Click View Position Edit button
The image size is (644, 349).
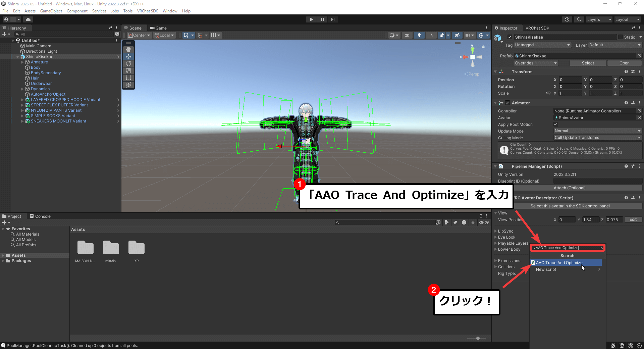pyautogui.click(x=633, y=219)
